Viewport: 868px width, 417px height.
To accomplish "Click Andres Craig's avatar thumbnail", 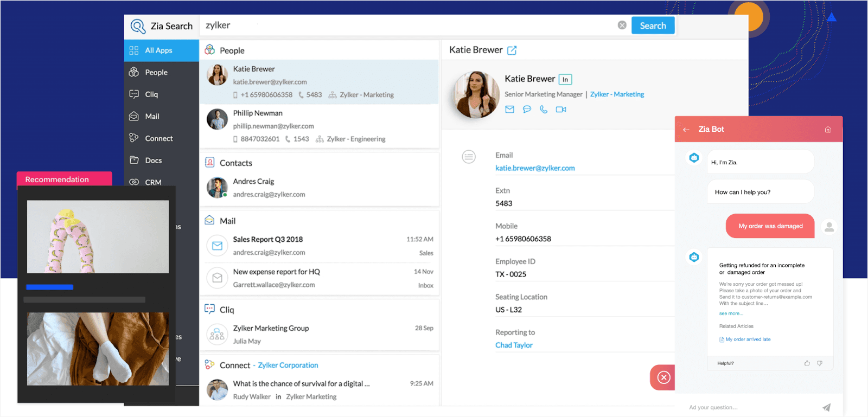I will [x=217, y=188].
